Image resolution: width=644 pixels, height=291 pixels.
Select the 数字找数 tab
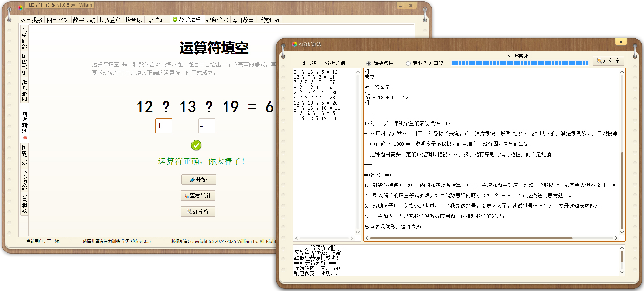click(x=84, y=20)
